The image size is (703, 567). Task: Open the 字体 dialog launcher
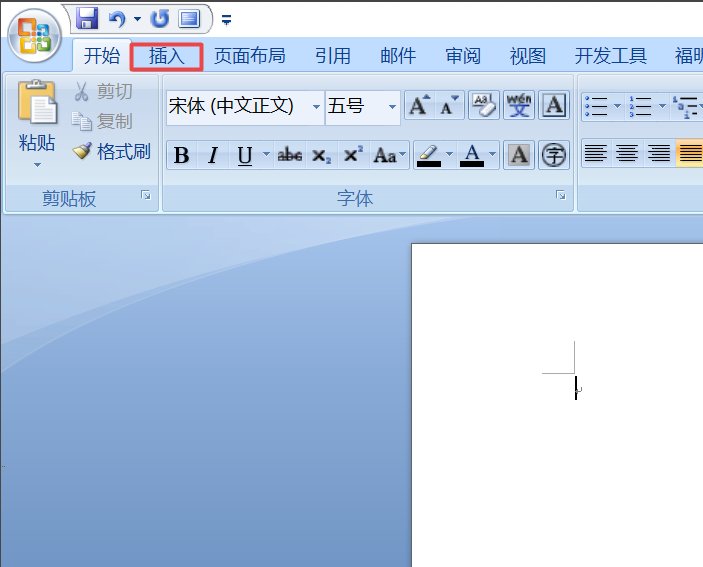(x=560, y=195)
